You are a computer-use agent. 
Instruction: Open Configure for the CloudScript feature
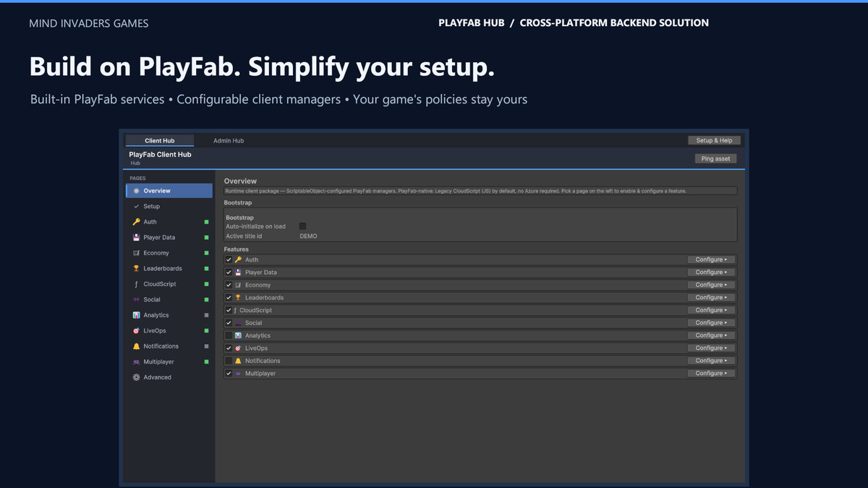pos(711,310)
